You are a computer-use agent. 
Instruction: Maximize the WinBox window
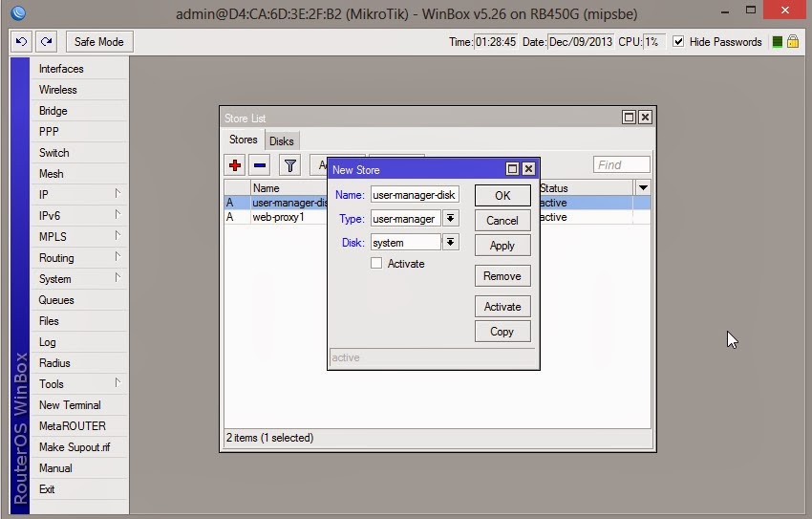click(x=750, y=10)
